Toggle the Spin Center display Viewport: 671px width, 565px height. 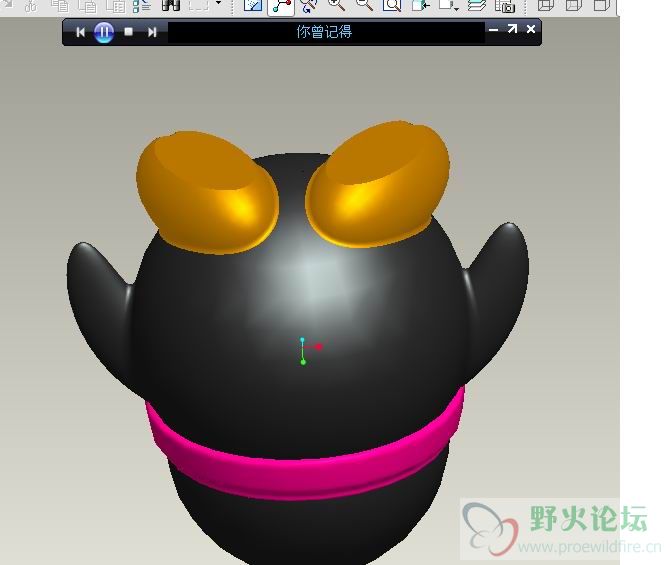click(x=281, y=6)
